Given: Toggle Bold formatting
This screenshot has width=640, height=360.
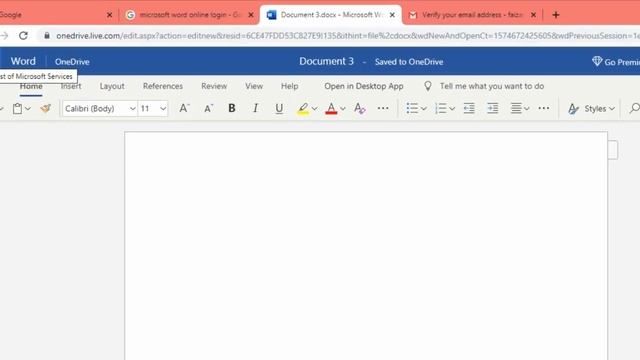Looking at the screenshot, I should tap(231, 108).
